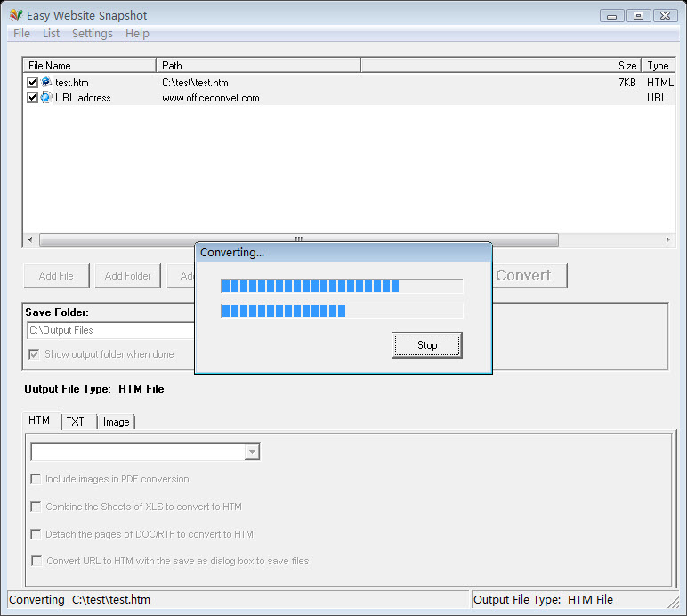Stop the conversion in progress
The height and width of the screenshot is (616, 687).
tap(427, 345)
